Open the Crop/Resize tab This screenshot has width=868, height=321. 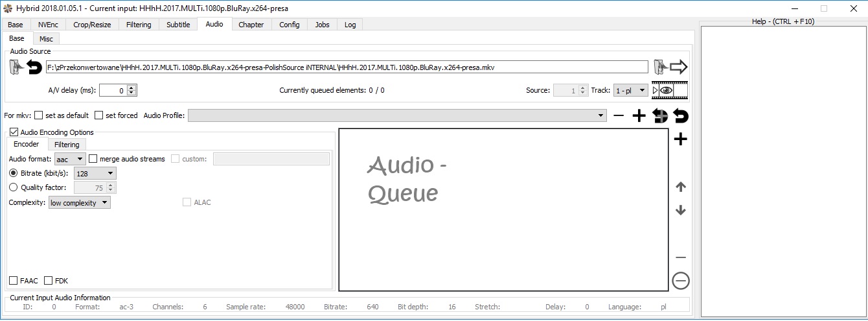[x=92, y=25]
